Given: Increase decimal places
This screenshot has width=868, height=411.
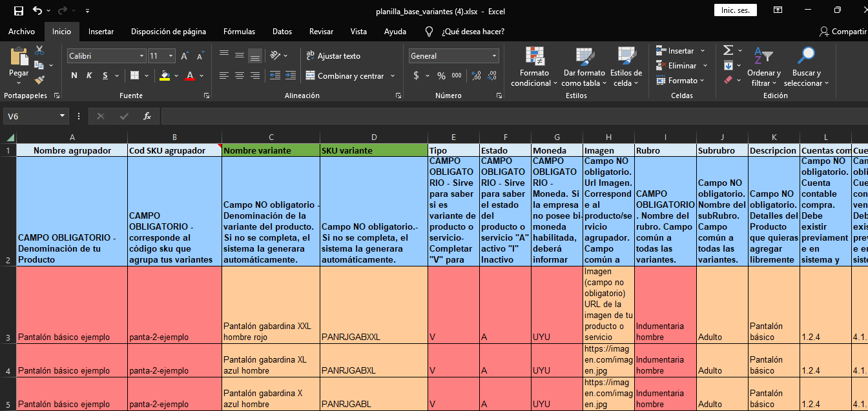Looking at the screenshot, I should click(x=477, y=75).
